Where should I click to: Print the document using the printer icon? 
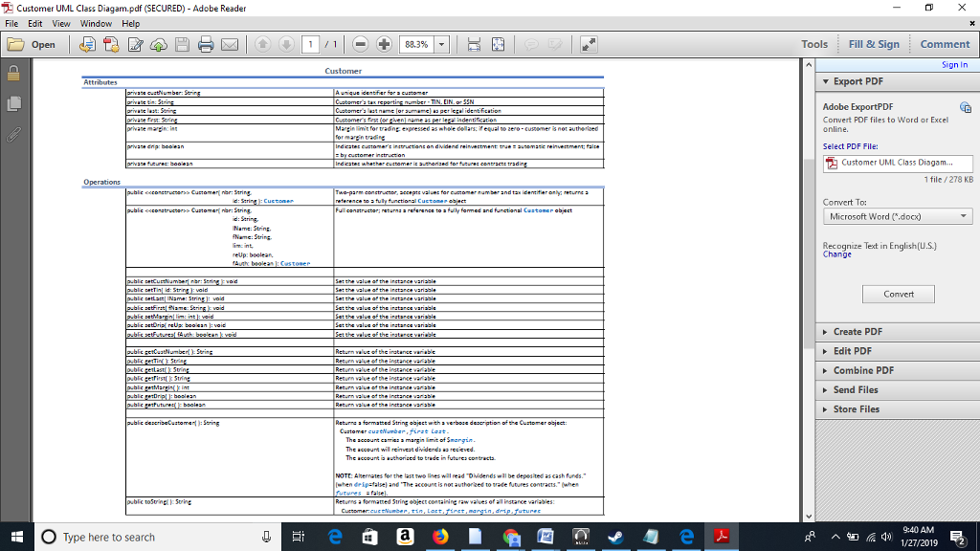[x=204, y=44]
